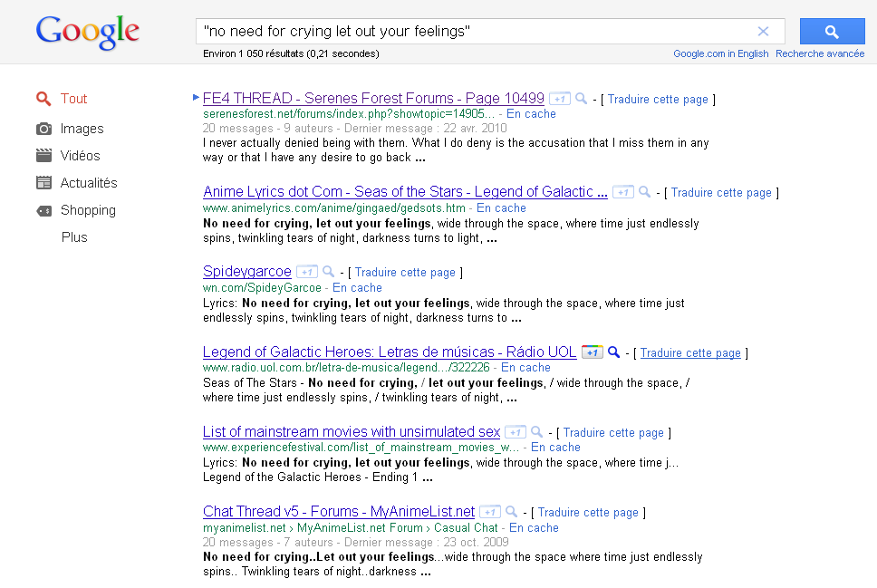Click the serenesforest.net green URL text
The width and height of the screenshot is (877, 588).
click(349, 114)
